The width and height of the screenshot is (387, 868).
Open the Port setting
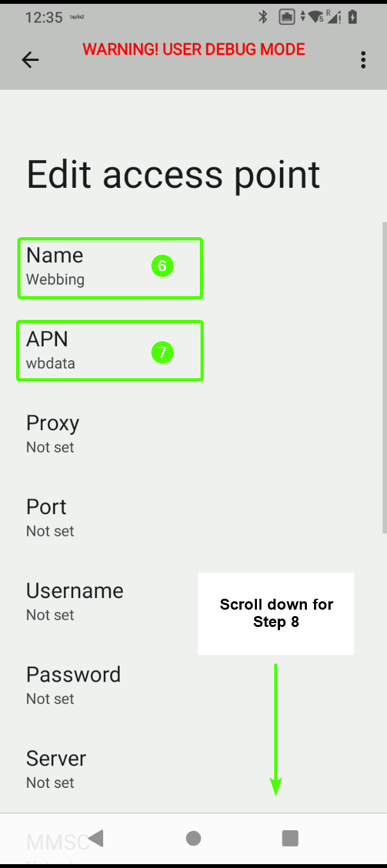click(193, 518)
